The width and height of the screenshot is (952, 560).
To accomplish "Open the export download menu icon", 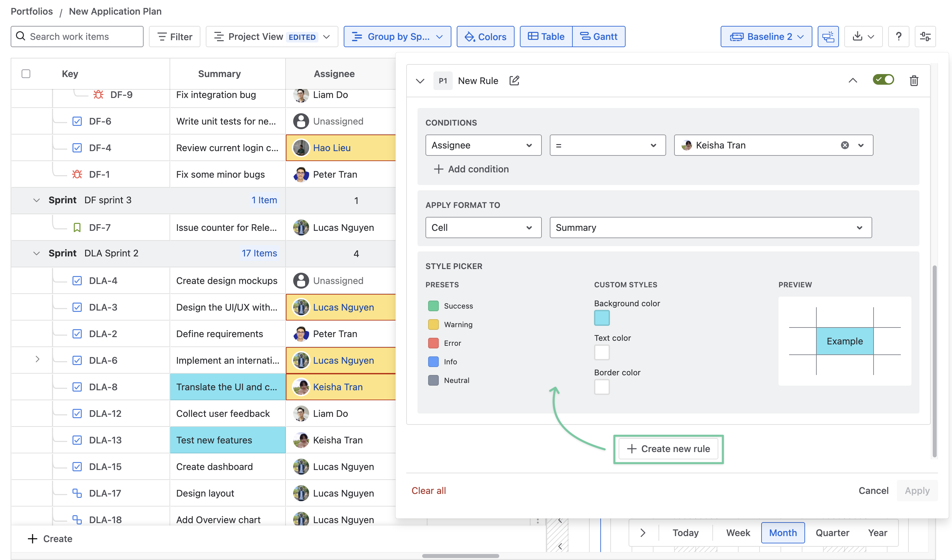I will (x=863, y=37).
